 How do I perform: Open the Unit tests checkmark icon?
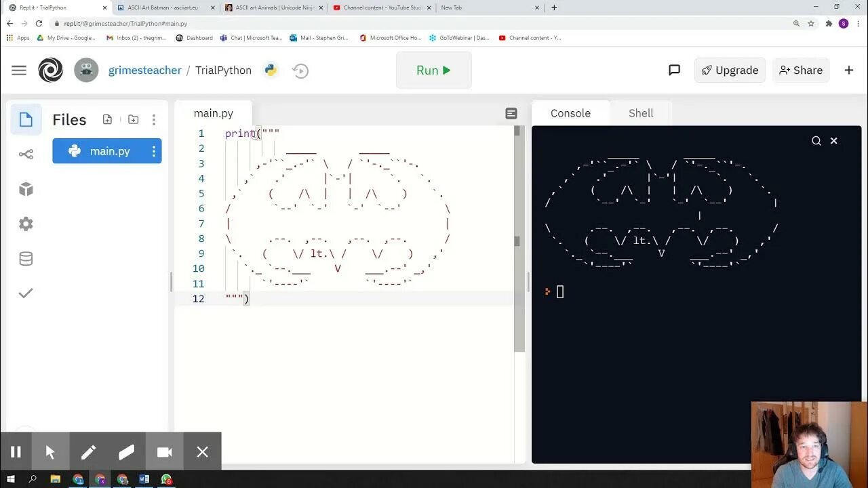click(26, 293)
